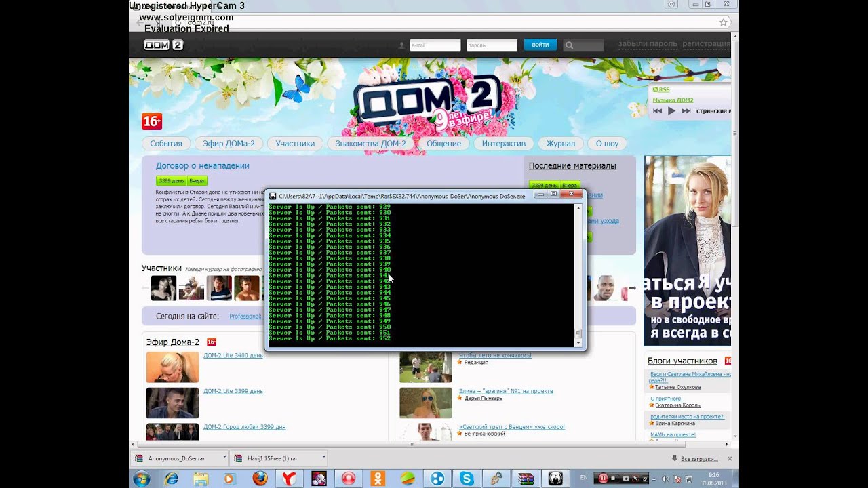
Task: Bookmark the page with the star icon
Action: (724, 22)
